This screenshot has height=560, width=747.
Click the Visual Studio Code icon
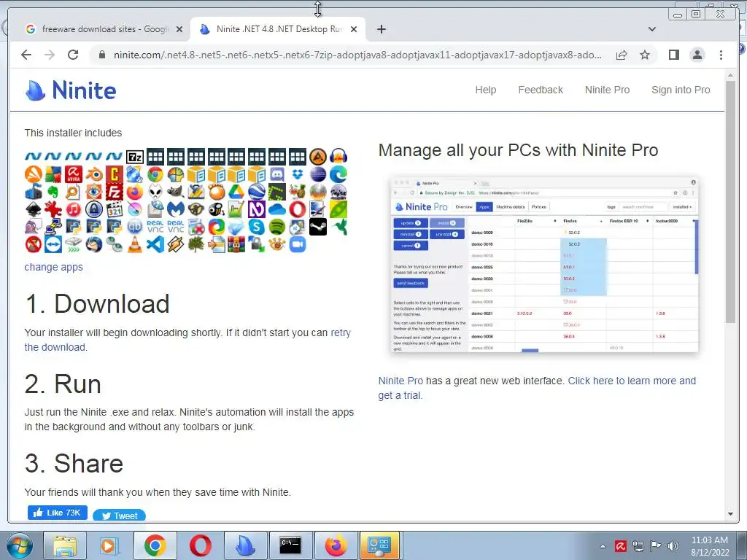click(155, 245)
